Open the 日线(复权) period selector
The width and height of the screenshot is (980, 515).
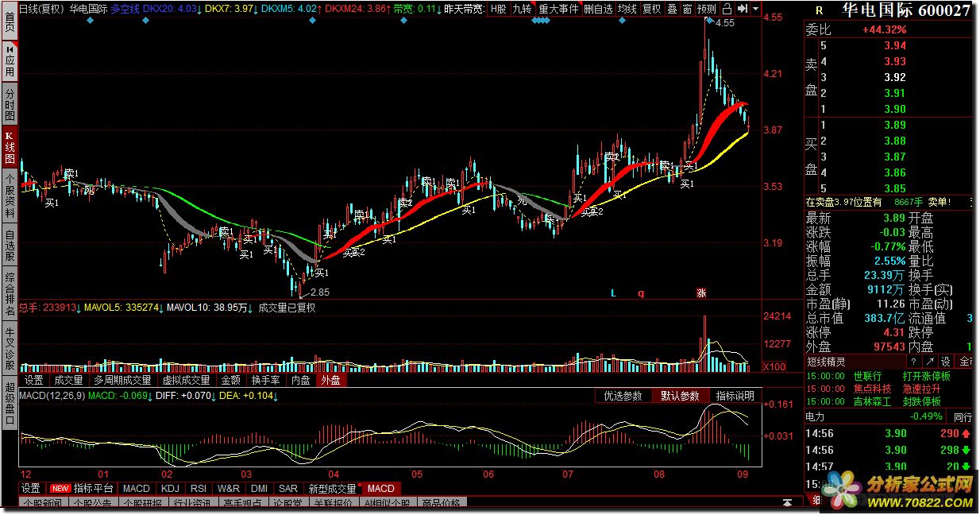tap(41, 9)
